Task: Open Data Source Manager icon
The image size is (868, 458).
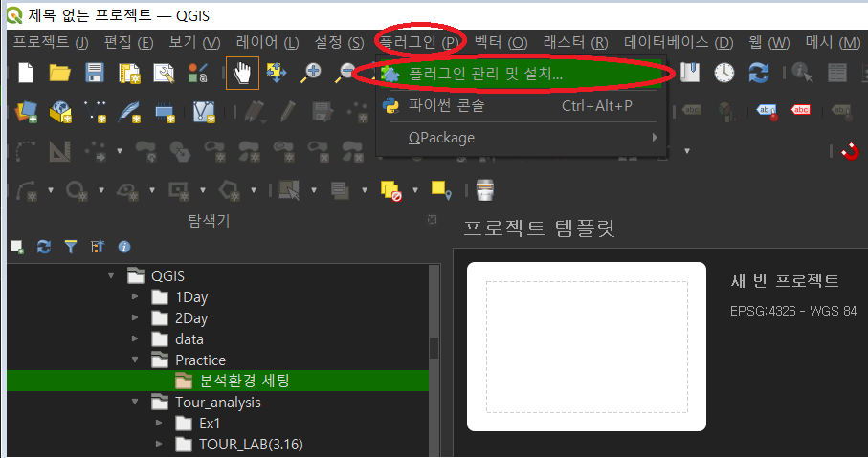Action: pyautogui.click(x=26, y=112)
